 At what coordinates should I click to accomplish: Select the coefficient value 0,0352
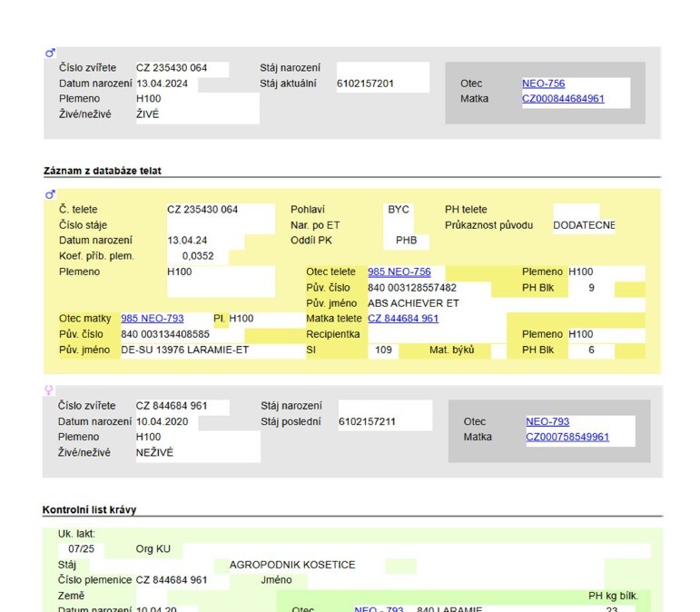coord(198,256)
